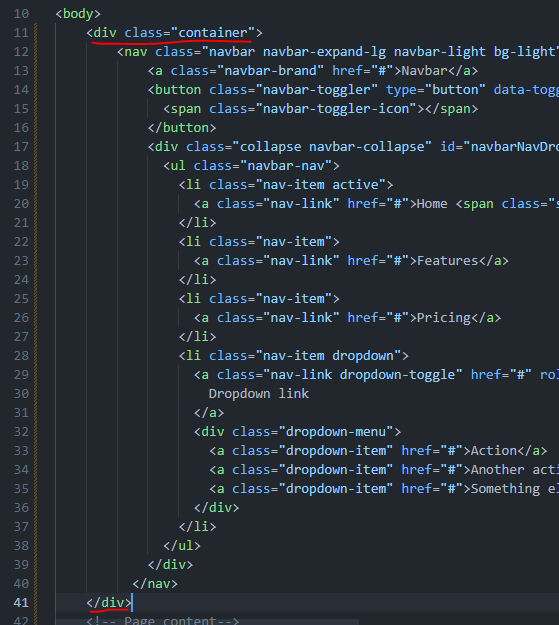Viewport: 559px width, 625px height.
Task: Click the navbar-brand anchor text "Navbar"
Action: pyautogui.click(x=425, y=71)
